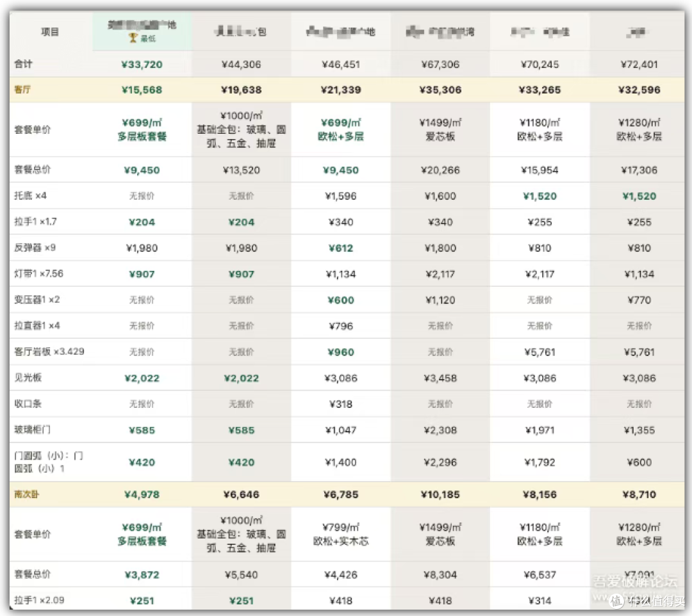Select the 套餐总价 value ¥13,520

242,170
